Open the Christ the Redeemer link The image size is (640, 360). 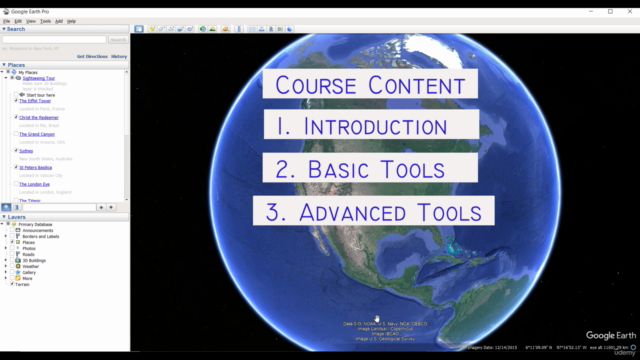[39, 117]
